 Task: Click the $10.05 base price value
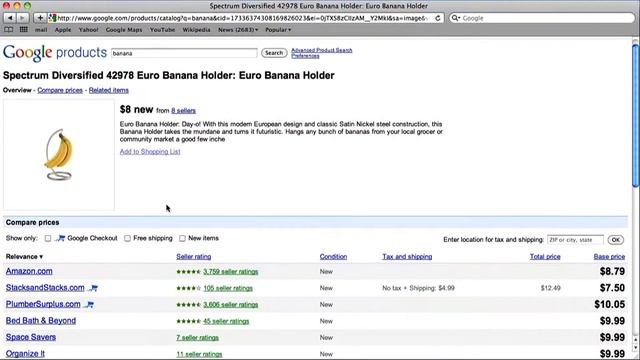[610, 304]
